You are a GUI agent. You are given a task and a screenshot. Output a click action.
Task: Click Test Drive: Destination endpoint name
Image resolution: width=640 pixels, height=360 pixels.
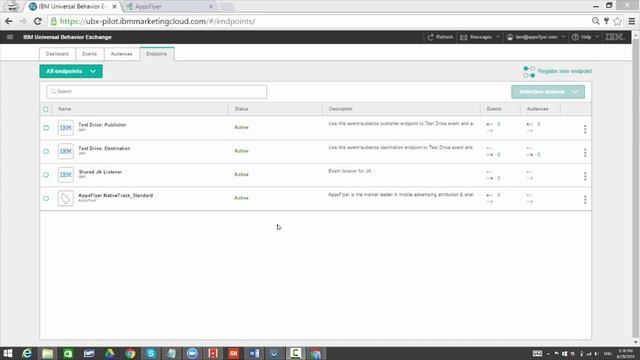click(104, 149)
